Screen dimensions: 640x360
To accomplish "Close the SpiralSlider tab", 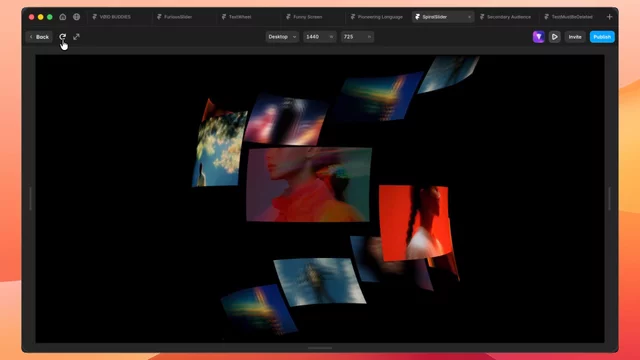I will (469, 17).
